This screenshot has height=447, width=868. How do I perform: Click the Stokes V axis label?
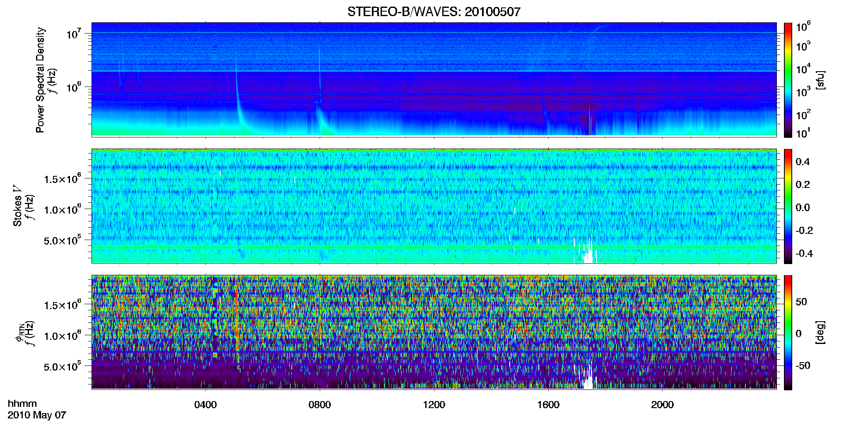coord(17,206)
